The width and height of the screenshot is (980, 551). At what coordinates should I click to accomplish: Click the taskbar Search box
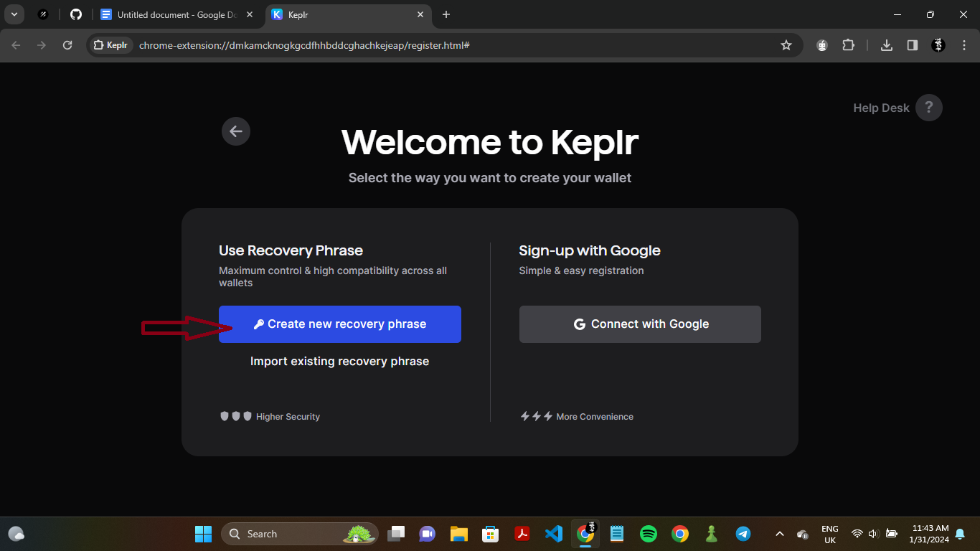pyautogui.click(x=300, y=534)
